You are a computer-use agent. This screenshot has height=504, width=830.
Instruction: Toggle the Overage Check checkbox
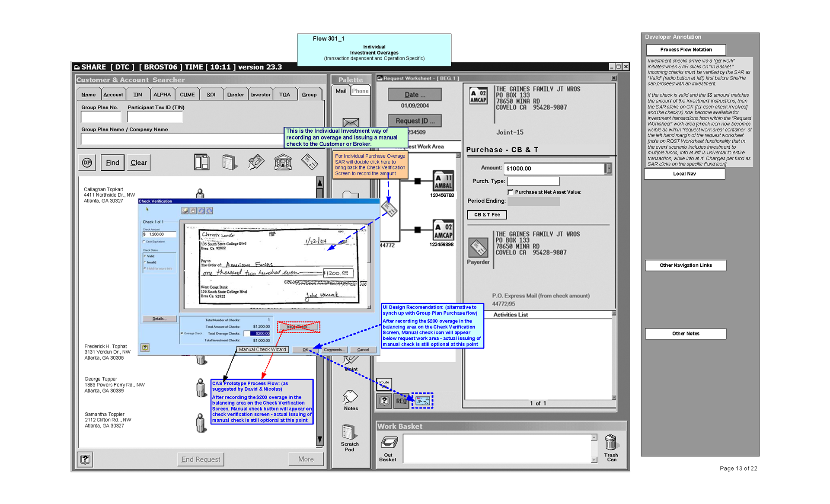(x=182, y=333)
